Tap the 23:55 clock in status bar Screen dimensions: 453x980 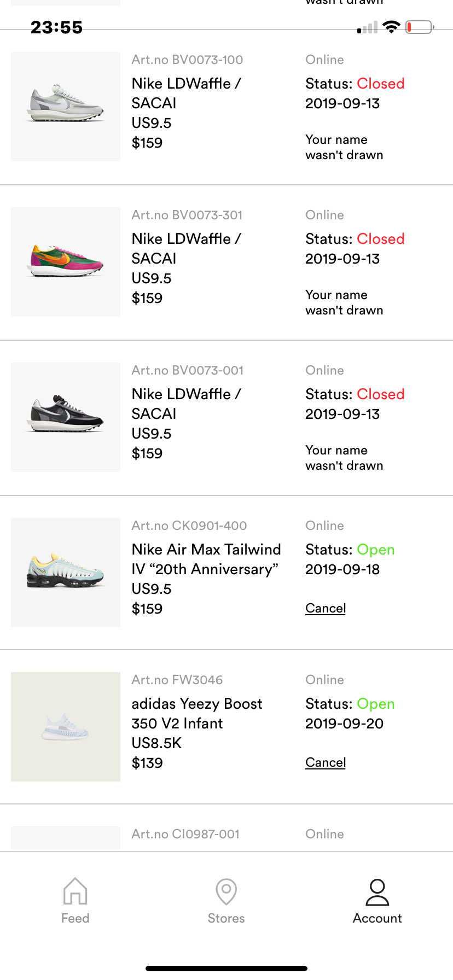click(56, 27)
